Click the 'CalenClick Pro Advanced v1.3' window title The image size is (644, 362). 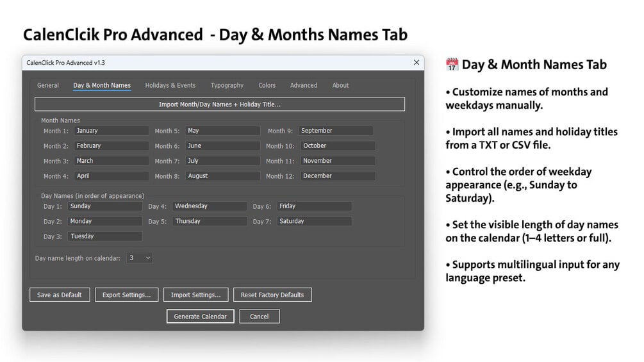coord(66,63)
